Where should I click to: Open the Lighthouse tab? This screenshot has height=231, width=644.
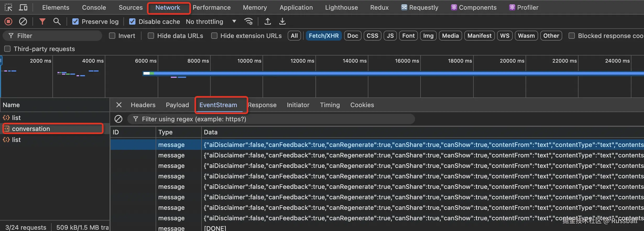[x=341, y=8]
